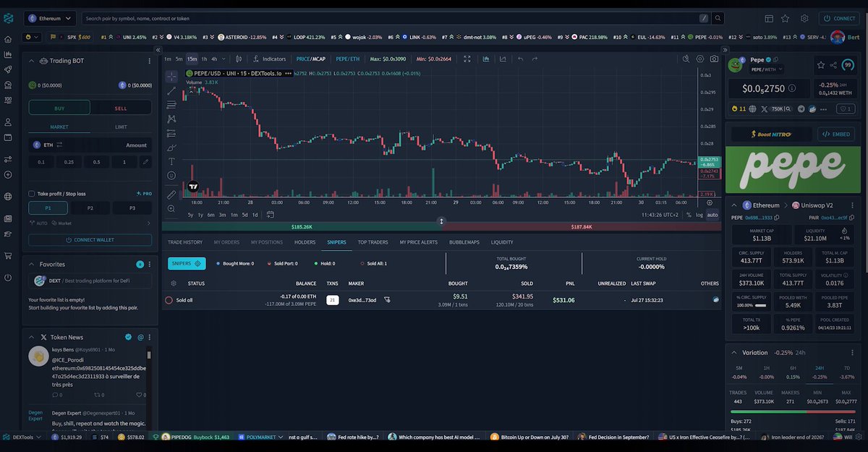
Task: Open the rocket icon in left sidebar
Action: [x=8, y=69]
